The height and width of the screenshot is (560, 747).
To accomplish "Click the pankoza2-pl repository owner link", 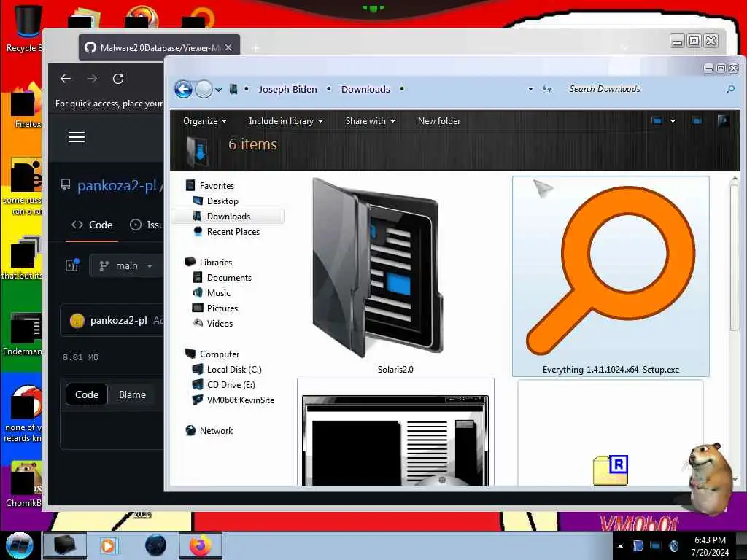I will 117,185.
